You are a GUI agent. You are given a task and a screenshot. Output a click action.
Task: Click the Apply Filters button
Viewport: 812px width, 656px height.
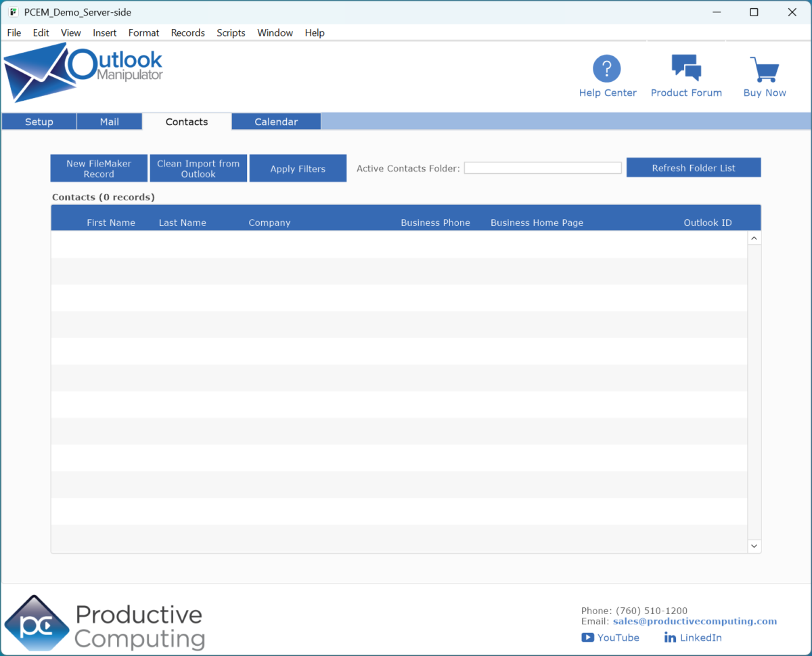click(x=298, y=168)
